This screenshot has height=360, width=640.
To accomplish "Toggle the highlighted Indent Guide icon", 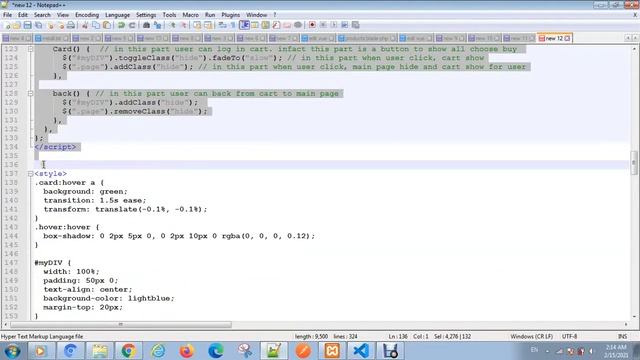I will click(x=244, y=25).
